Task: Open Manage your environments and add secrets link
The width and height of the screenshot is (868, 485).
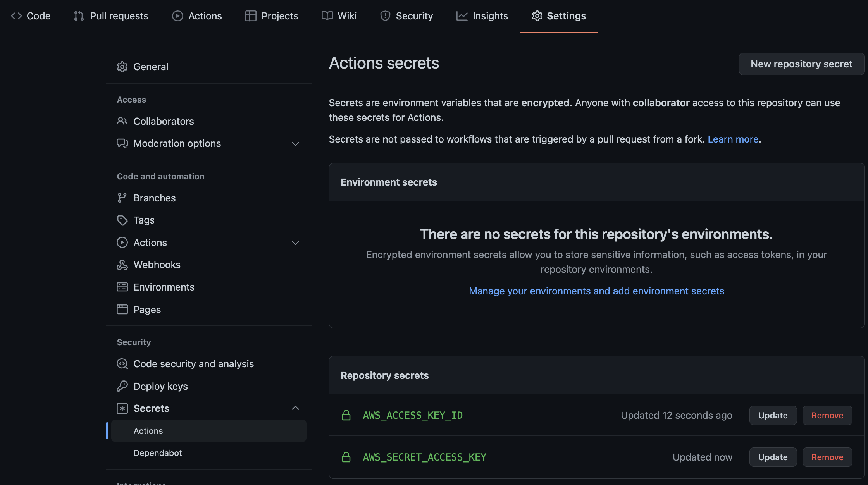Action: tap(596, 291)
